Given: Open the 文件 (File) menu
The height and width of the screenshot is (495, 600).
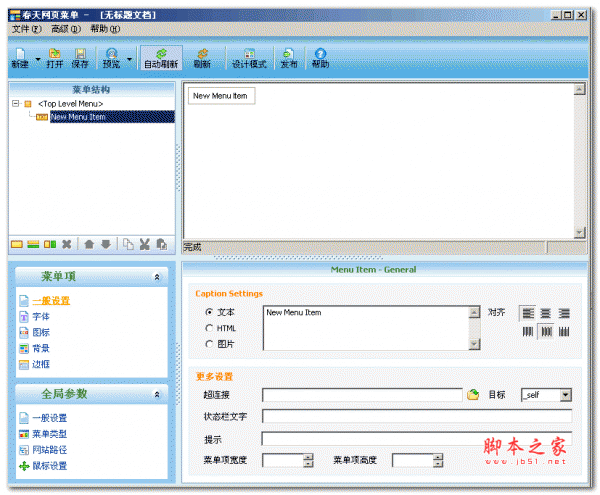Looking at the screenshot, I should (27, 29).
